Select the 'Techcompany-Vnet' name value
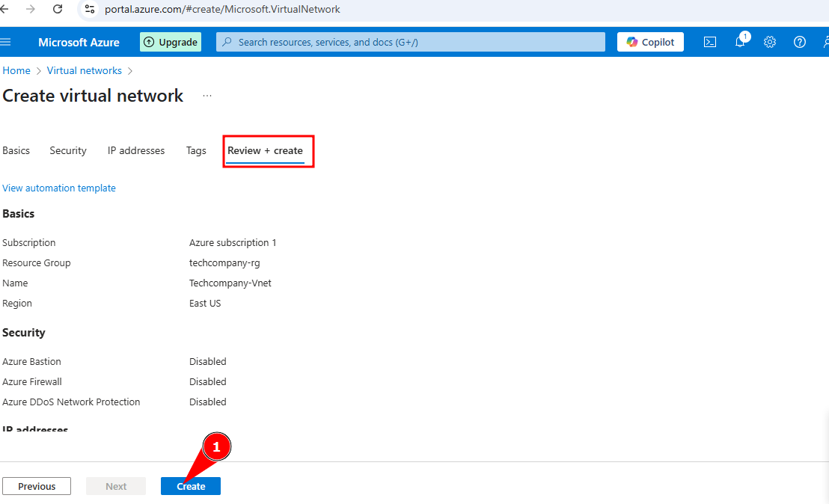The image size is (829, 504). [230, 283]
